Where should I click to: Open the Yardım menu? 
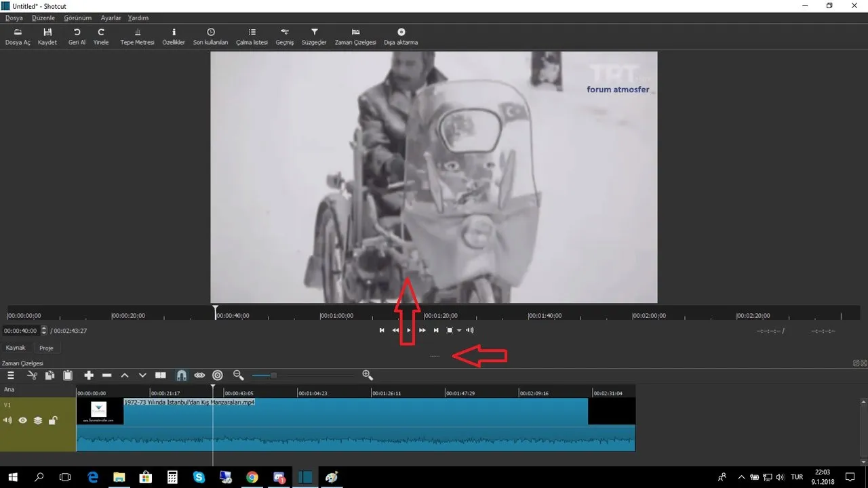[x=138, y=18]
